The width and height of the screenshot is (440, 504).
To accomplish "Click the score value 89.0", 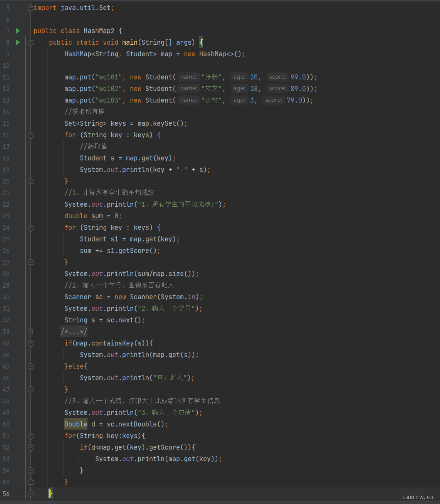I will click(x=298, y=89).
